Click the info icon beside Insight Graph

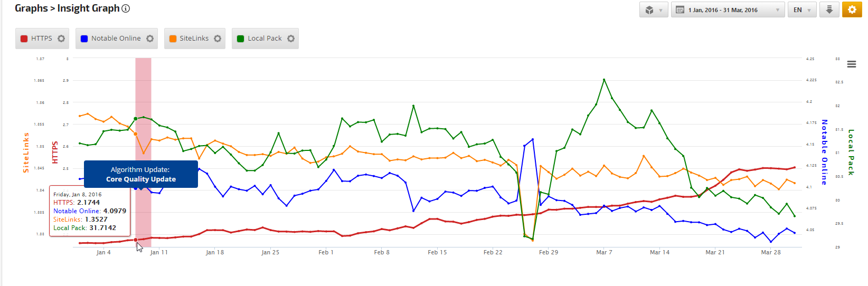pos(126,8)
